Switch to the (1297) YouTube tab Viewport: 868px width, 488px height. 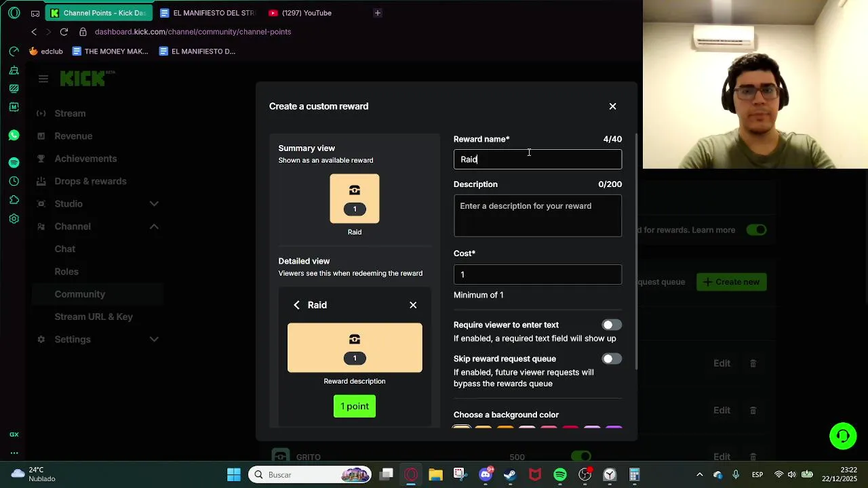point(300,13)
